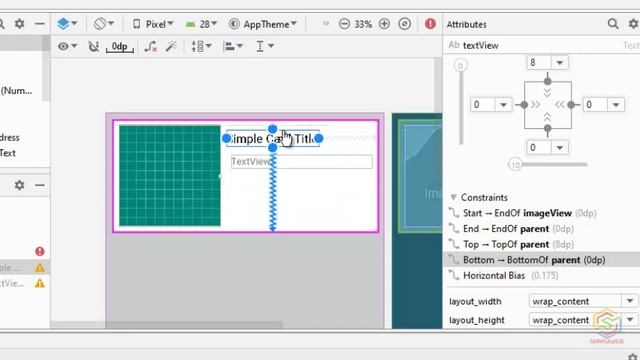Click the right constraint dot in inspector

pos(571,105)
